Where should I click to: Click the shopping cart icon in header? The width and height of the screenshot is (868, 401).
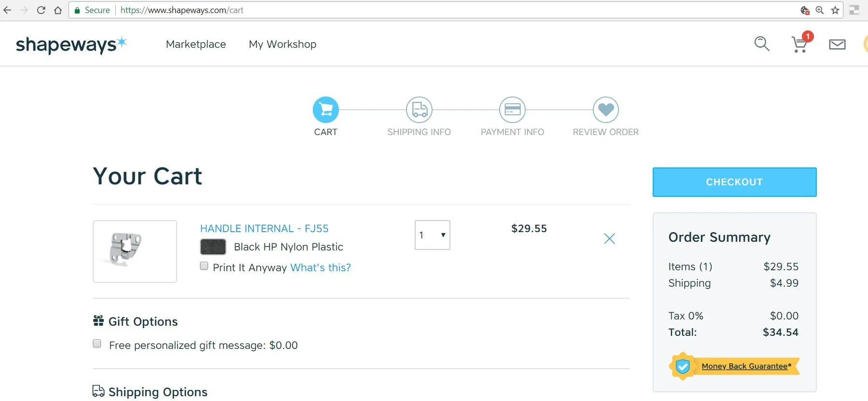coord(799,44)
